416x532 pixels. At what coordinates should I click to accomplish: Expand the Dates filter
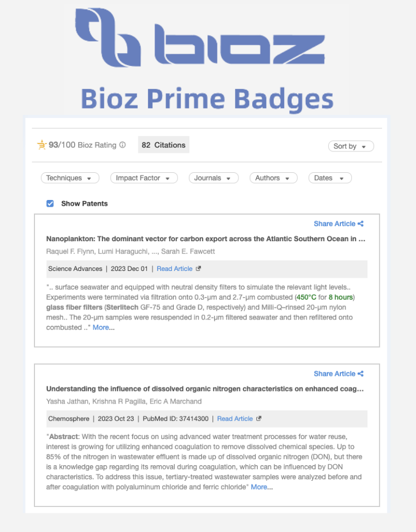tap(329, 178)
